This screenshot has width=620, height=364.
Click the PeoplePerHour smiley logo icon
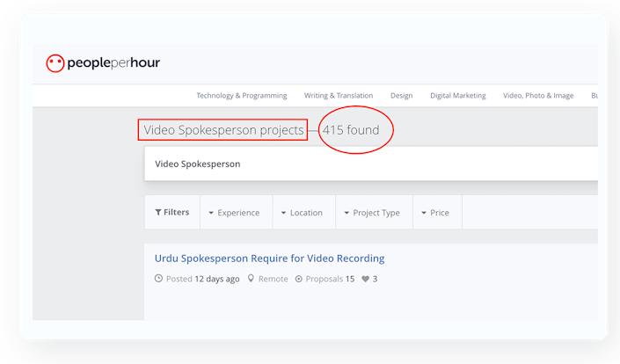55,63
